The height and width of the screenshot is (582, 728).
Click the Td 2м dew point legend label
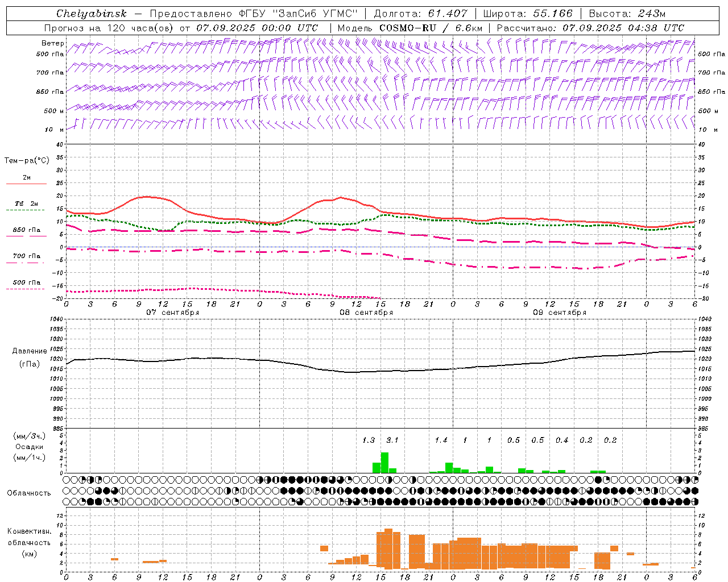tap(27, 203)
